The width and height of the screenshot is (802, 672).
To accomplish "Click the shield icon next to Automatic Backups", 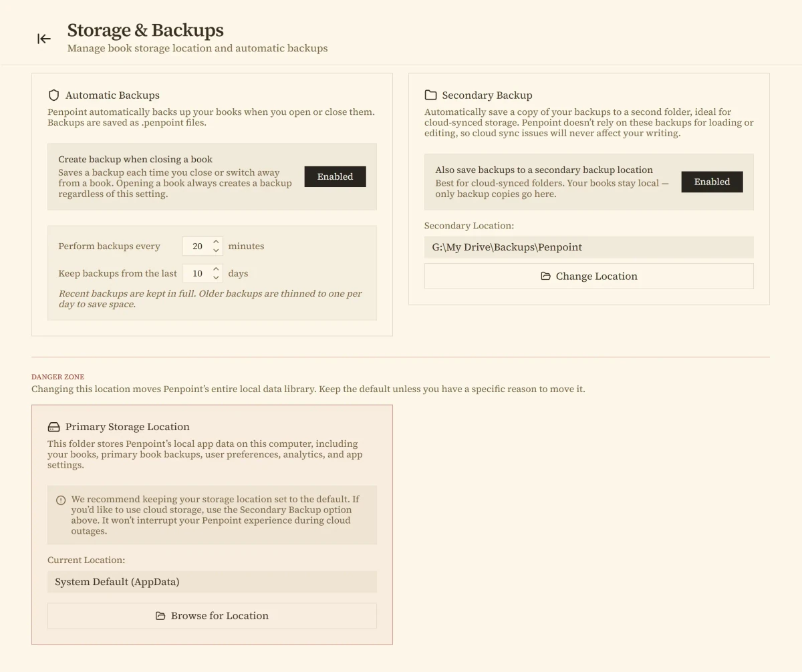I will 54,95.
